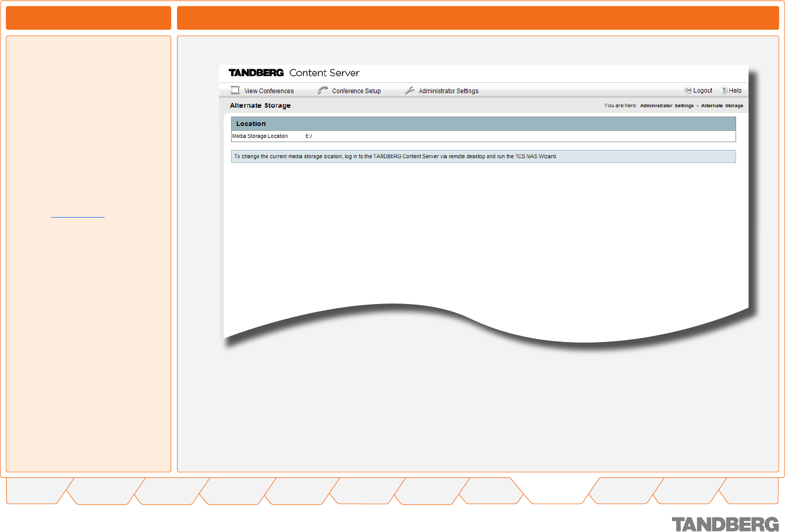The width and height of the screenshot is (785, 532).
Task: Click the TCS NAS Wizard instruction note
Action: point(484,157)
